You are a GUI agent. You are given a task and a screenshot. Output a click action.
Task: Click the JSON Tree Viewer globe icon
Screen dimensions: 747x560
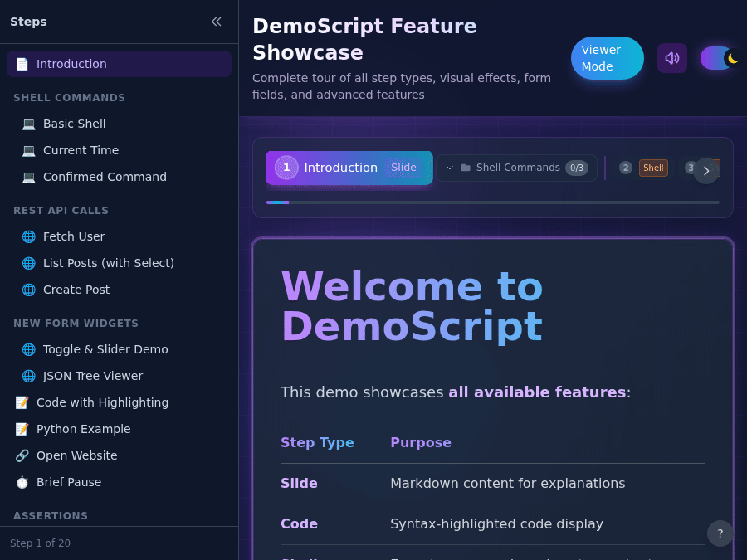pos(28,376)
